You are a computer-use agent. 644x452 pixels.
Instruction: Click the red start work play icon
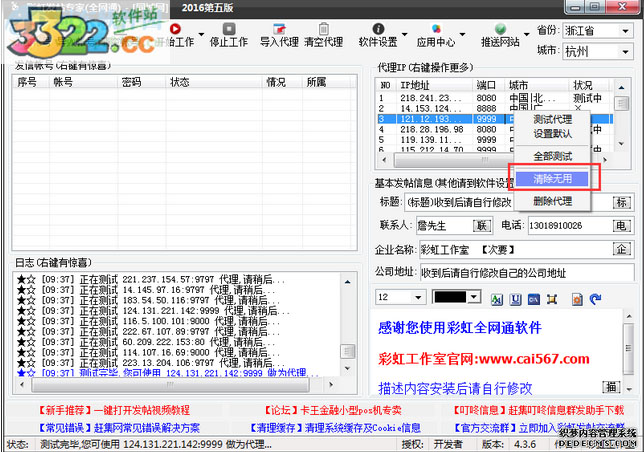pyautogui.click(x=175, y=29)
